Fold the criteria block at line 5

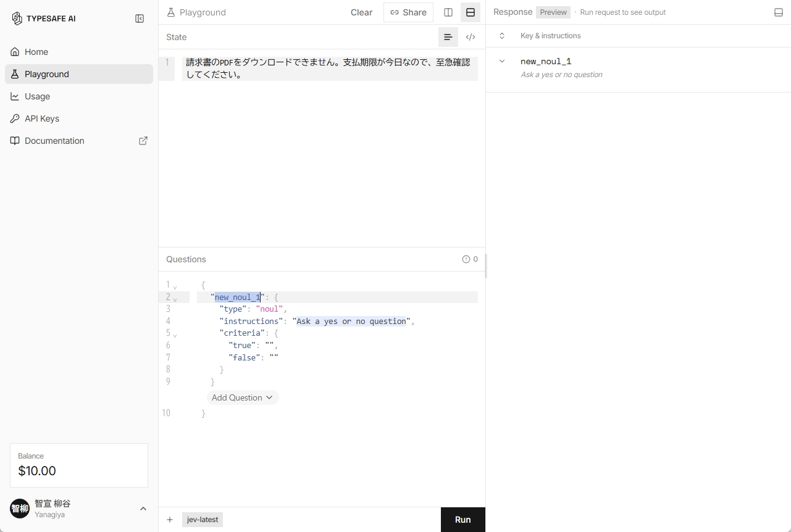175,336
